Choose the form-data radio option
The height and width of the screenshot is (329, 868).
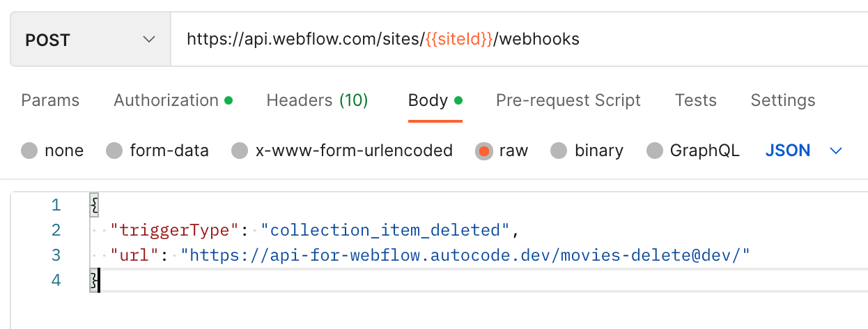[114, 151]
